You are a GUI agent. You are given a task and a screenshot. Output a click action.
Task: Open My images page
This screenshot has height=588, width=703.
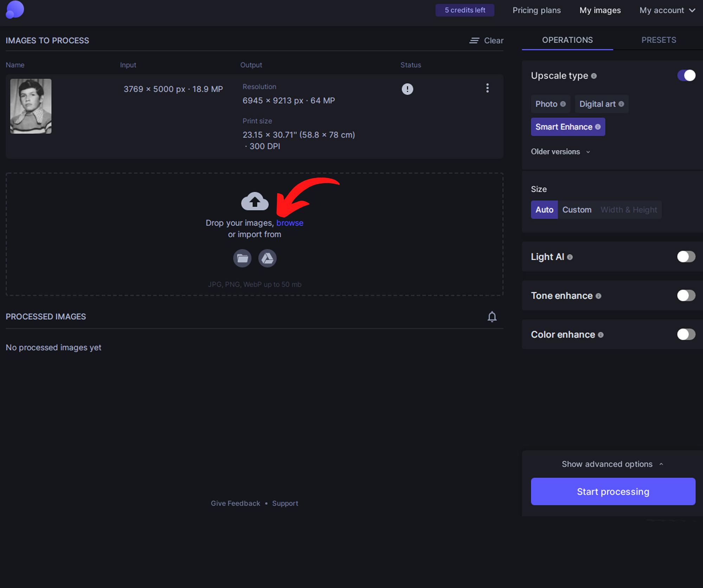(x=600, y=10)
